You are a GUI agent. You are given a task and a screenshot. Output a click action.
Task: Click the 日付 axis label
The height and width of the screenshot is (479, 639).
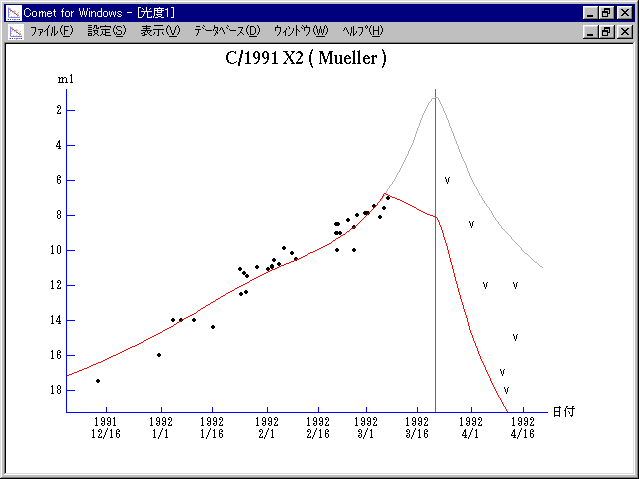pos(562,411)
